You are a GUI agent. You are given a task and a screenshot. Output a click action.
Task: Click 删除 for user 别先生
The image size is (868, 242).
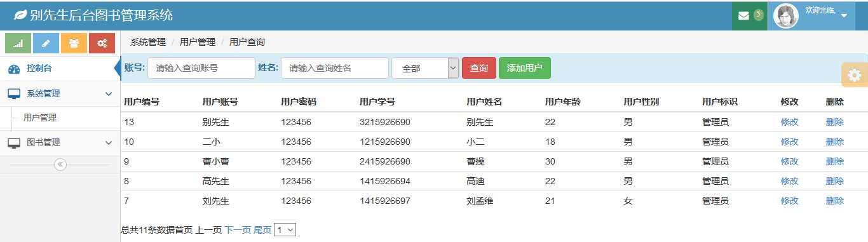(x=835, y=122)
